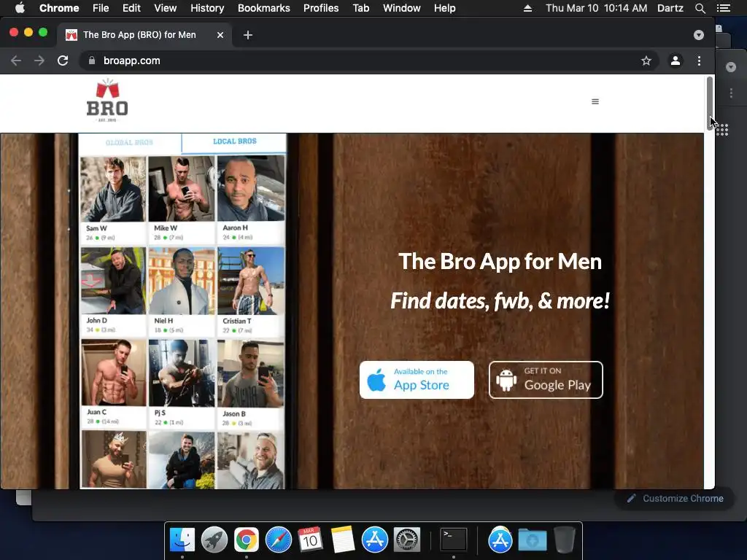Image resolution: width=747 pixels, height=560 pixels.
Task: Switch to the Local Bros tab
Action: [x=234, y=141]
